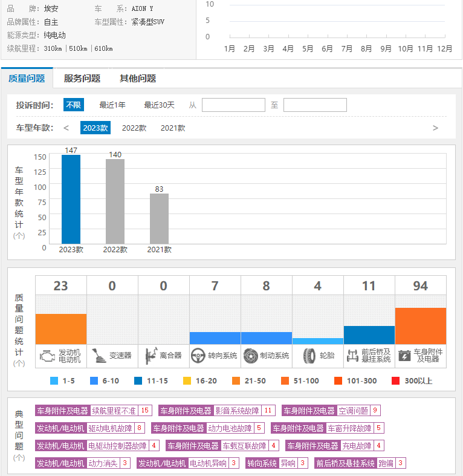
Task: Show previous model years with left arrow
Action: coord(66,128)
